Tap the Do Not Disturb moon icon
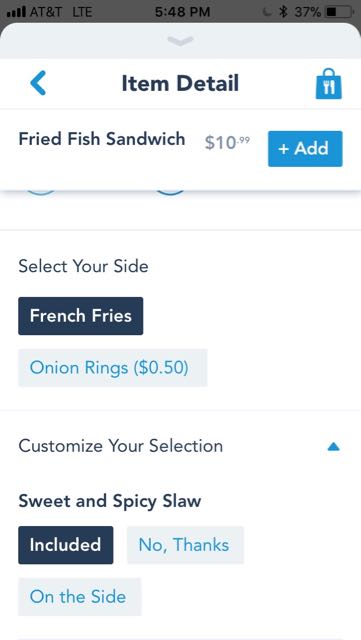 tap(266, 11)
